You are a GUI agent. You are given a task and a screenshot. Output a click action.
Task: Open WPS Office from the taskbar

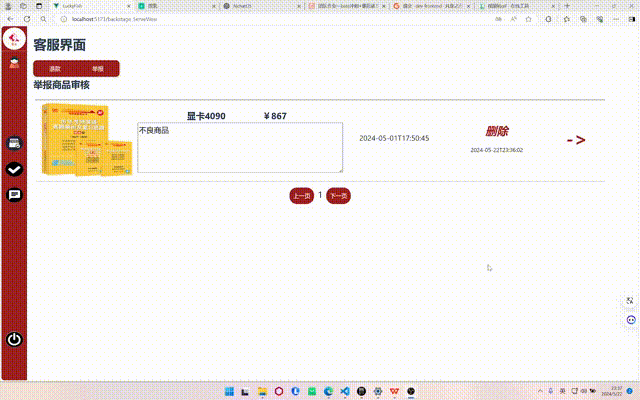coord(394,391)
